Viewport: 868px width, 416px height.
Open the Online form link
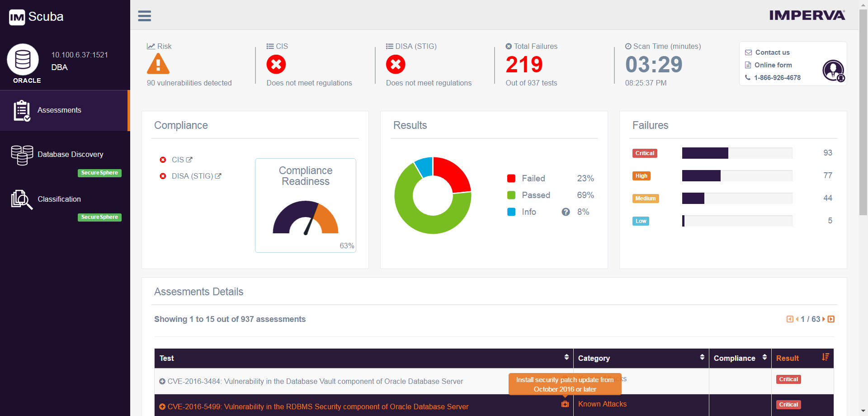(x=773, y=65)
